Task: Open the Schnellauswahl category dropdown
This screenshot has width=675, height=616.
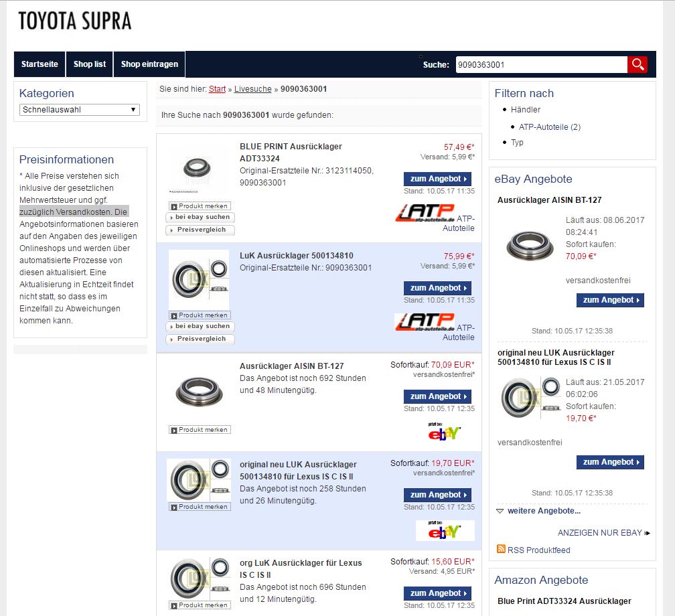Action: point(80,110)
